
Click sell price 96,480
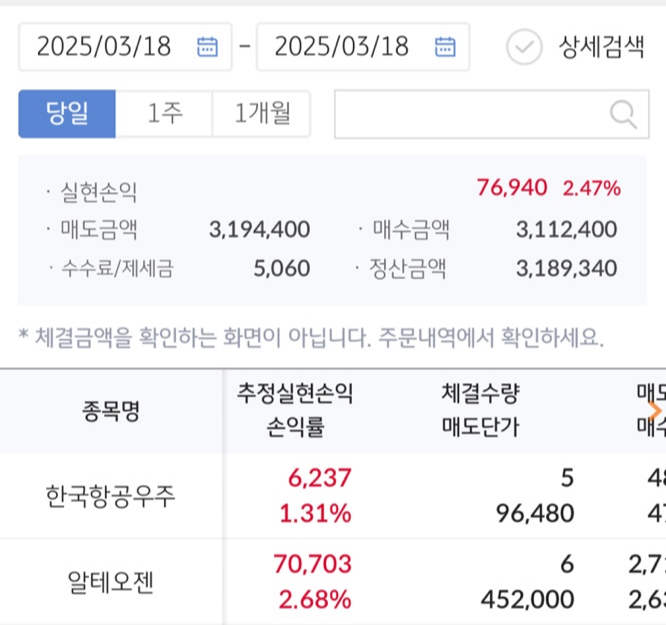(535, 513)
